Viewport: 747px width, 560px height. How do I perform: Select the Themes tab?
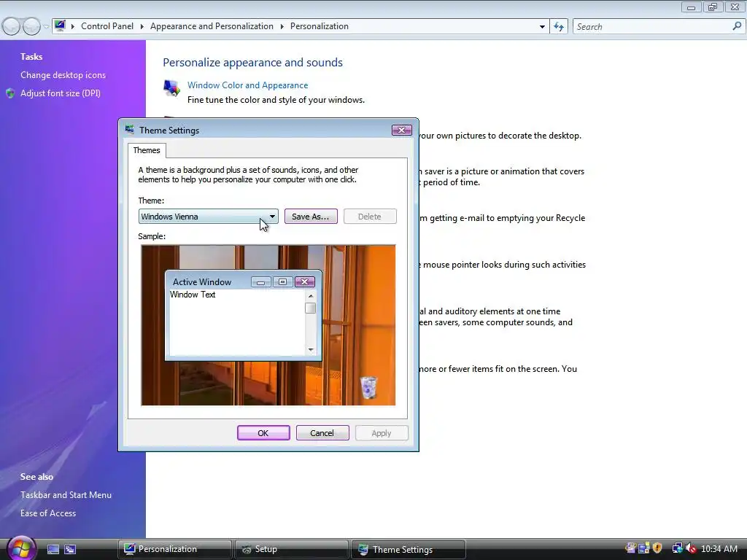[147, 150]
